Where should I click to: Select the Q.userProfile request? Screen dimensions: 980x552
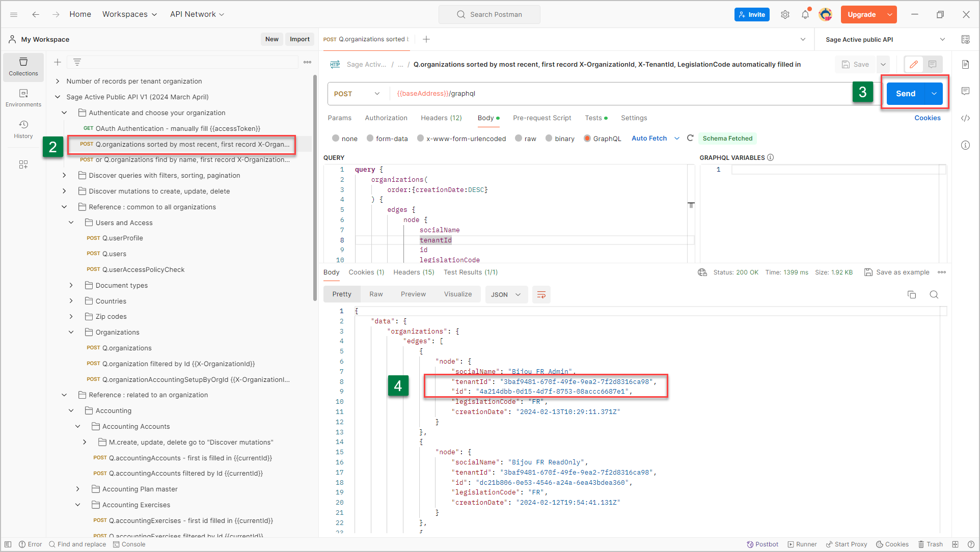point(122,238)
